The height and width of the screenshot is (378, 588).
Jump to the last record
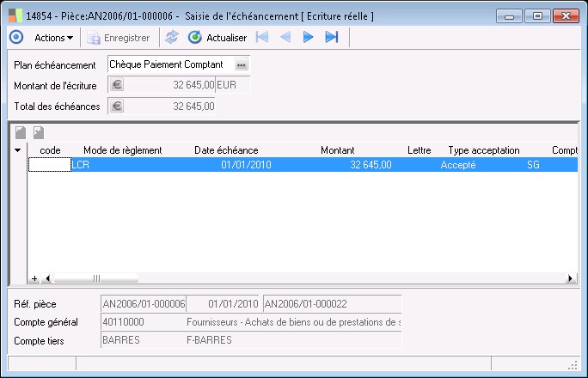coord(331,37)
